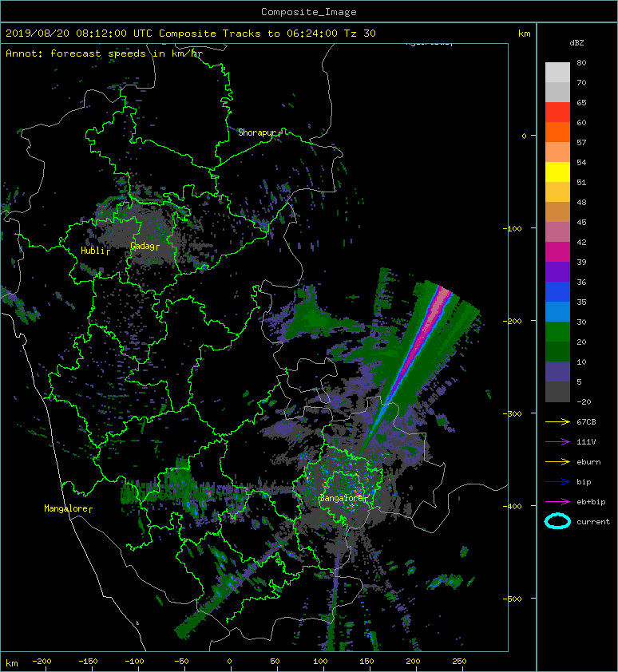The height and width of the screenshot is (672, 618).
Task: Click the -200 tick on vertical axis
Action: point(513,321)
